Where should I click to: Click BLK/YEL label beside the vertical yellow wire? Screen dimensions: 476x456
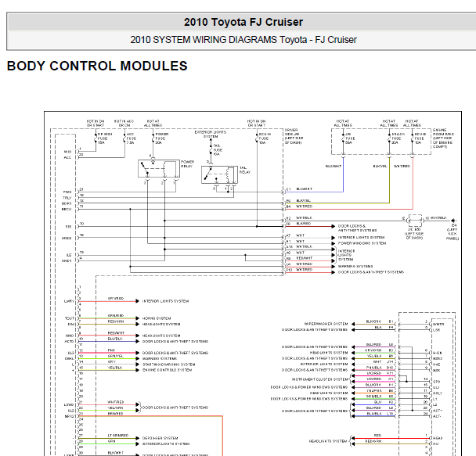point(380,166)
